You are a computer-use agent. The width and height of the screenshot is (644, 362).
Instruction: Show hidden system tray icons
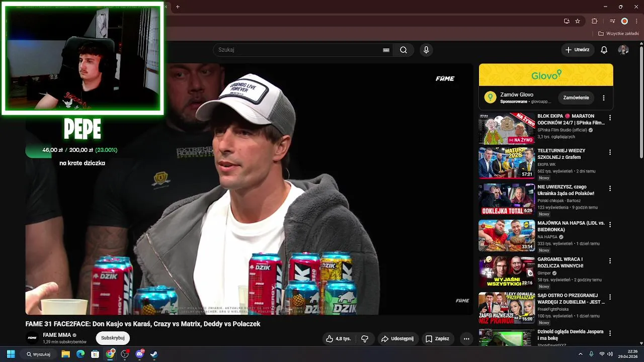coord(580,354)
